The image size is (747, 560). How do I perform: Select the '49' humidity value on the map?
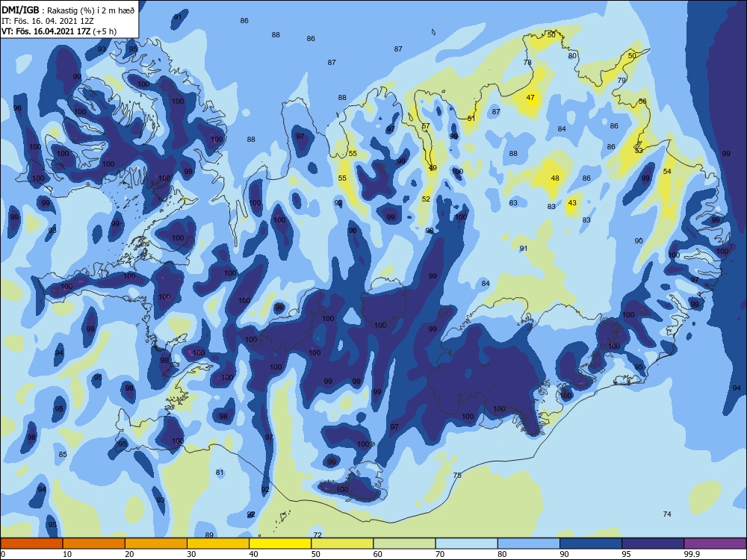click(433, 167)
